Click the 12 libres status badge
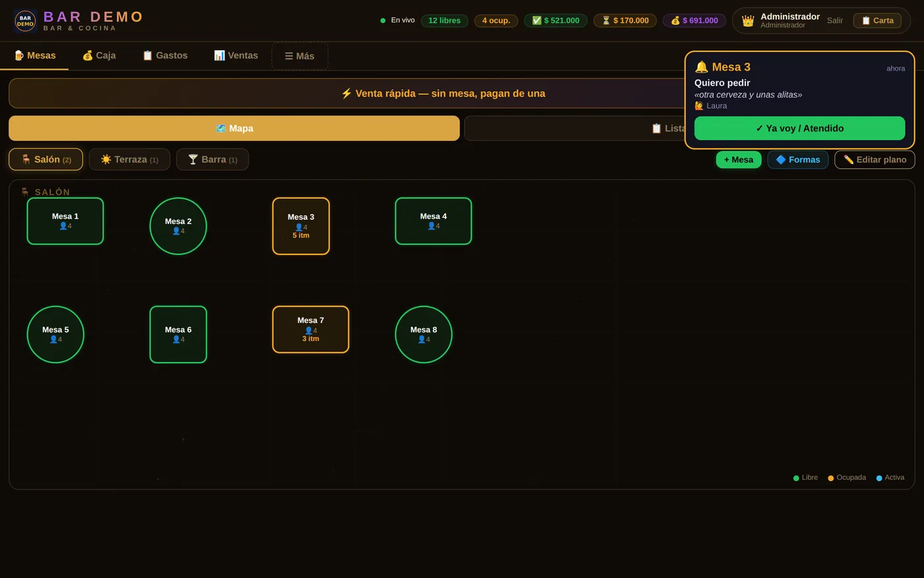This screenshot has height=578, width=924. [444, 20]
